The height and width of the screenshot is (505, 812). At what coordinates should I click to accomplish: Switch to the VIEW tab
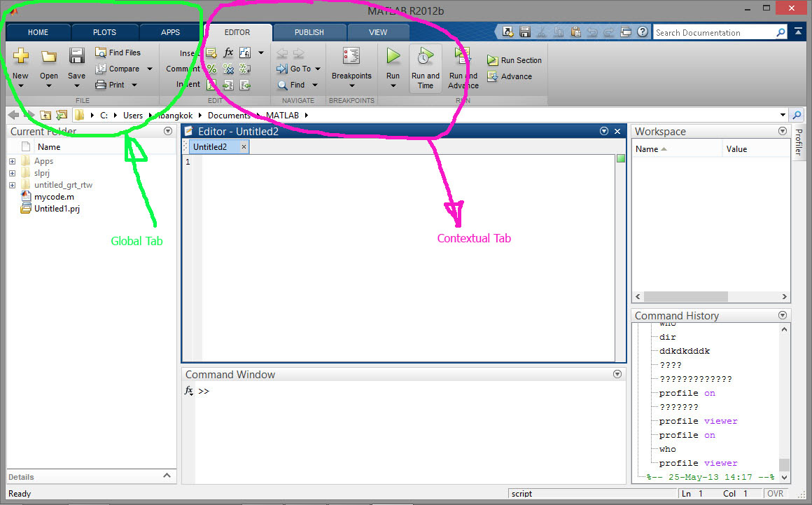pyautogui.click(x=378, y=32)
